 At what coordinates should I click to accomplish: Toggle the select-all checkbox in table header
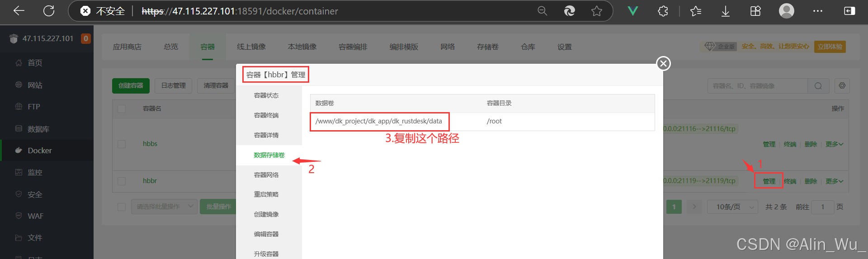[122, 108]
